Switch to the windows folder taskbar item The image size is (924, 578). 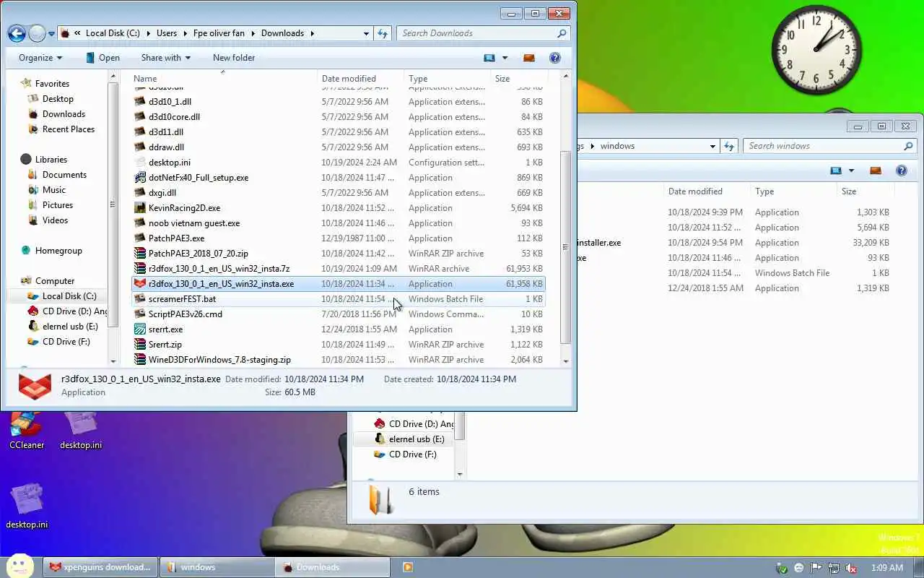(217, 567)
